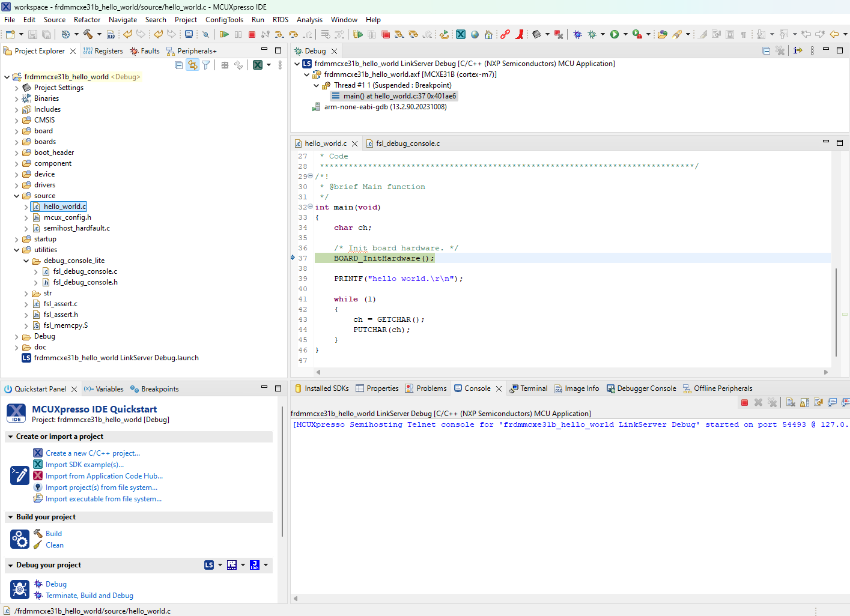
Task: Select mcux_config.h in the source folder
Action: click(x=67, y=217)
